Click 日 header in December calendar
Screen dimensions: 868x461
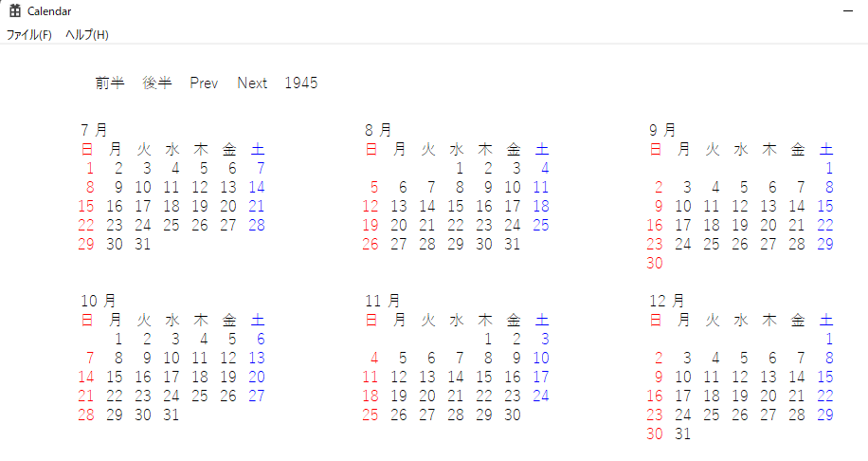(x=656, y=320)
